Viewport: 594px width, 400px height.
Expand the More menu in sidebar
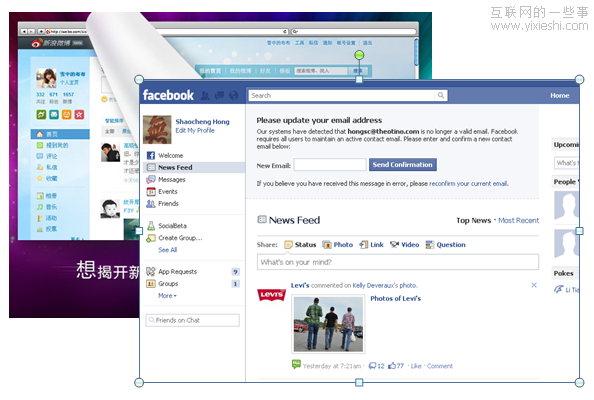tap(167, 295)
